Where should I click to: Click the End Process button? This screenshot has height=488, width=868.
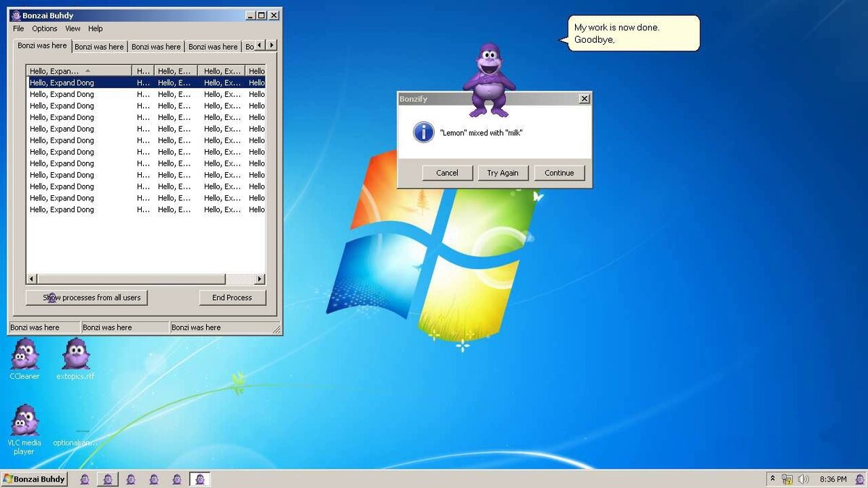point(232,297)
